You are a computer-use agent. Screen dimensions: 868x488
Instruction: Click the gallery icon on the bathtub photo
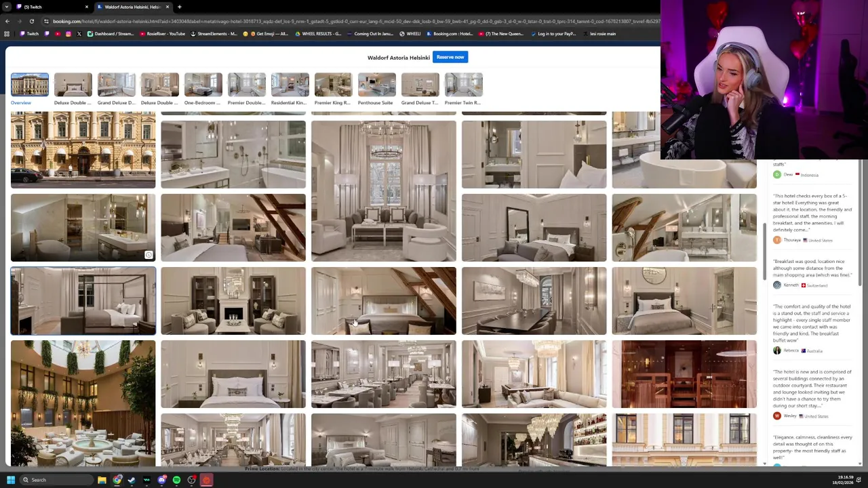coord(149,255)
